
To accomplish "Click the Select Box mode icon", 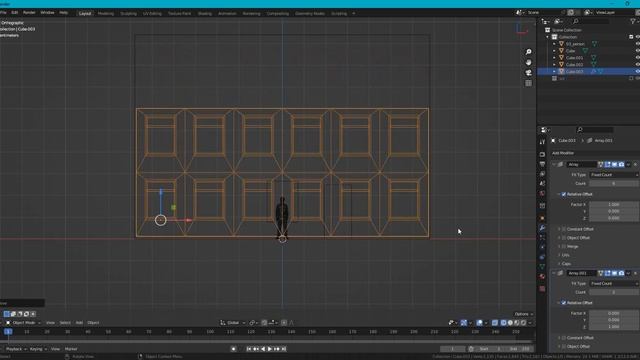I will click(x=7, y=314).
